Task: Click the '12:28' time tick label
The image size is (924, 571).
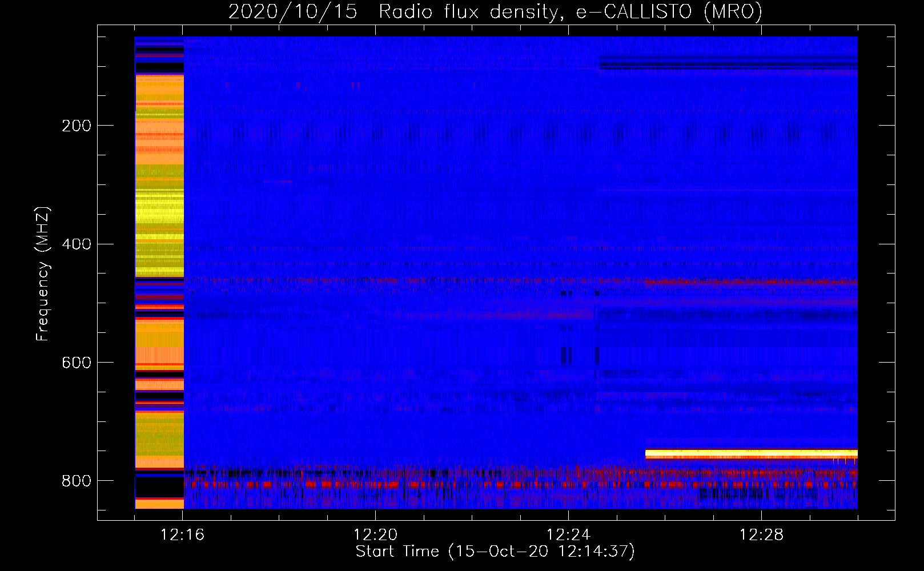Action: [x=762, y=535]
